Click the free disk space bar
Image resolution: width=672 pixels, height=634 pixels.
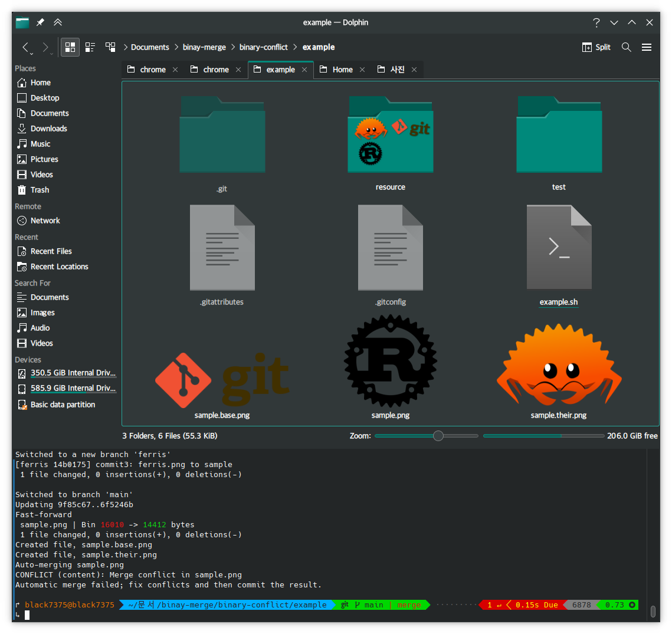tap(543, 436)
